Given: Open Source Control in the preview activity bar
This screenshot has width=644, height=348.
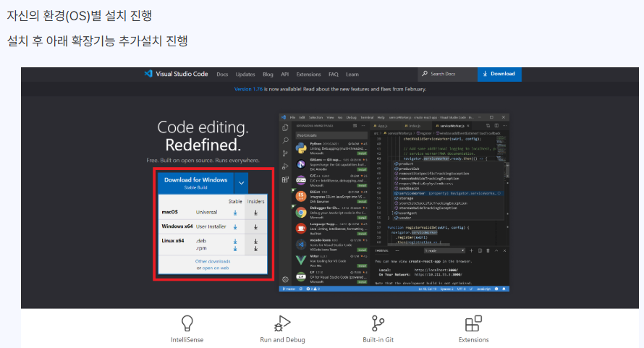Looking at the screenshot, I should [x=285, y=153].
